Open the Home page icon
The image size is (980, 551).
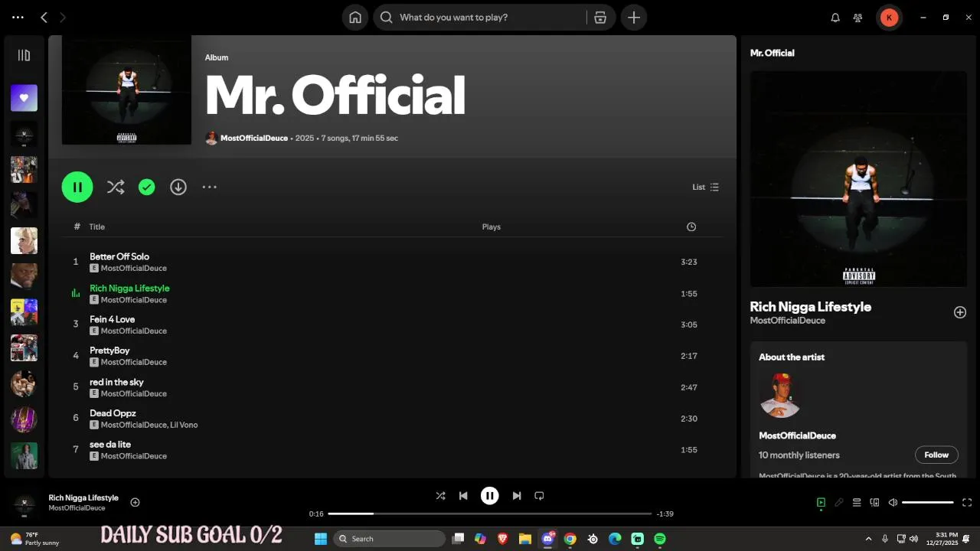coord(354,17)
